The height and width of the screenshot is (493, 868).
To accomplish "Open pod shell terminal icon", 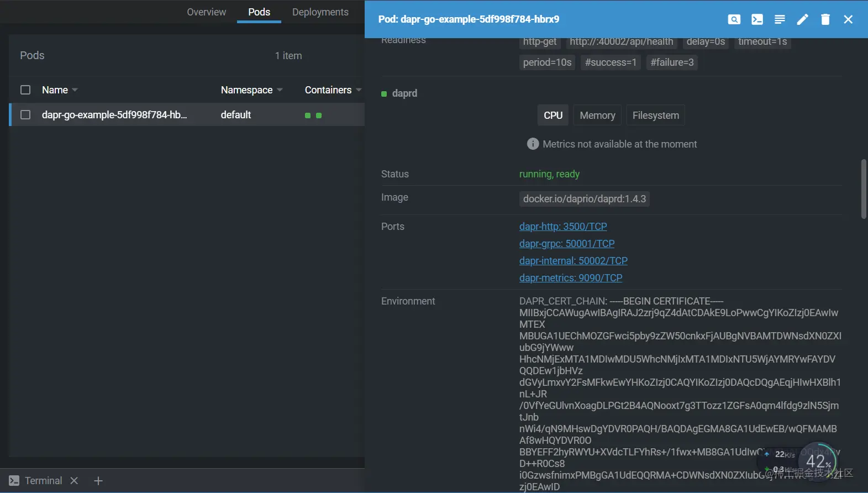I will point(757,19).
